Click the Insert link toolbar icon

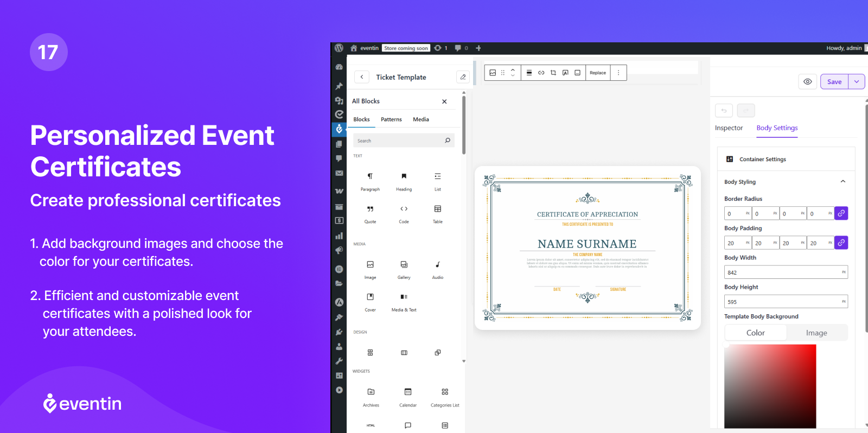pos(541,73)
